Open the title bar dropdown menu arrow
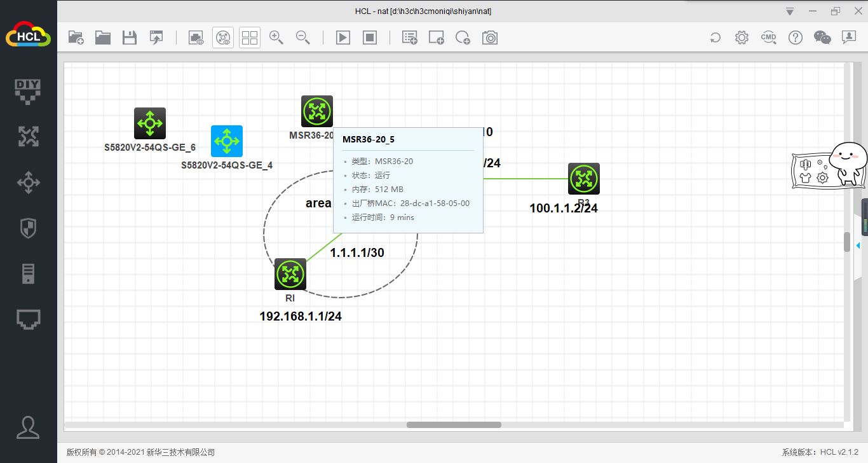Image resolution: width=868 pixels, height=463 pixels. (790, 11)
